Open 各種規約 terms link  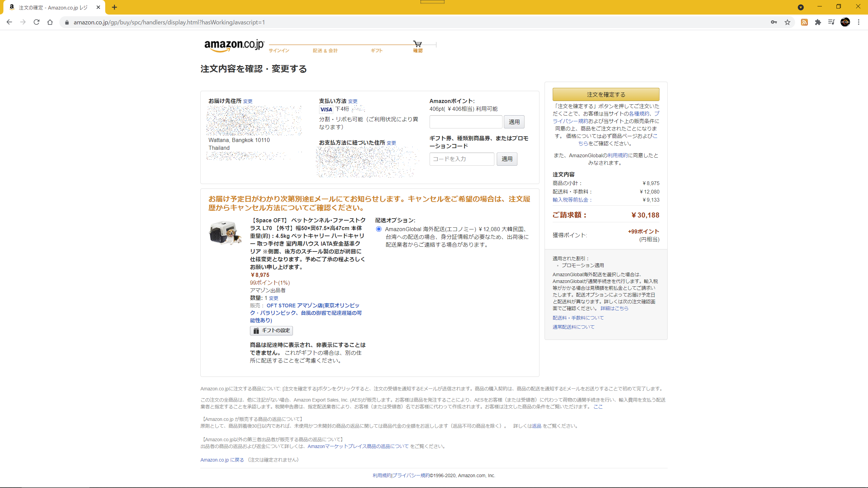tap(639, 114)
